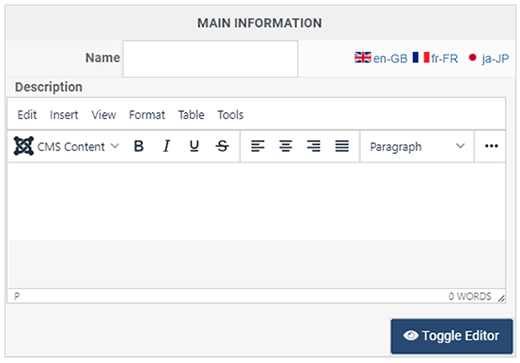
Task: Align text left
Action: click(258, 146)
